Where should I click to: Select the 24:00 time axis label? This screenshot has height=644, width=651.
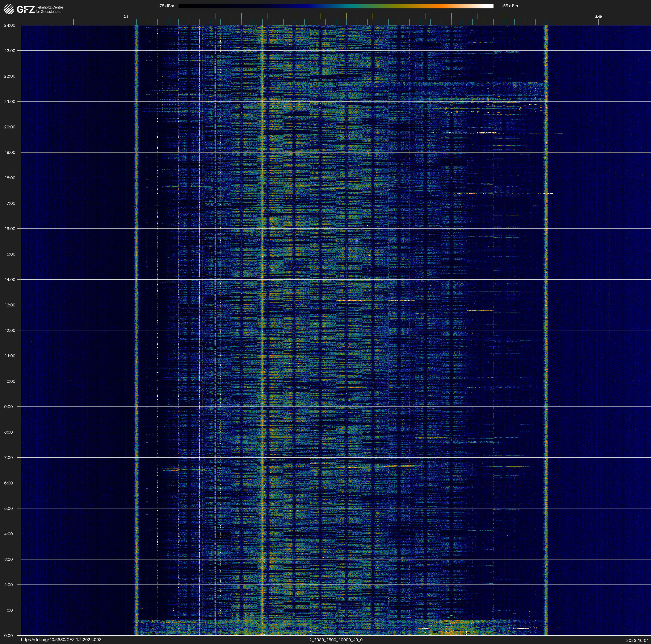point(10,25)
